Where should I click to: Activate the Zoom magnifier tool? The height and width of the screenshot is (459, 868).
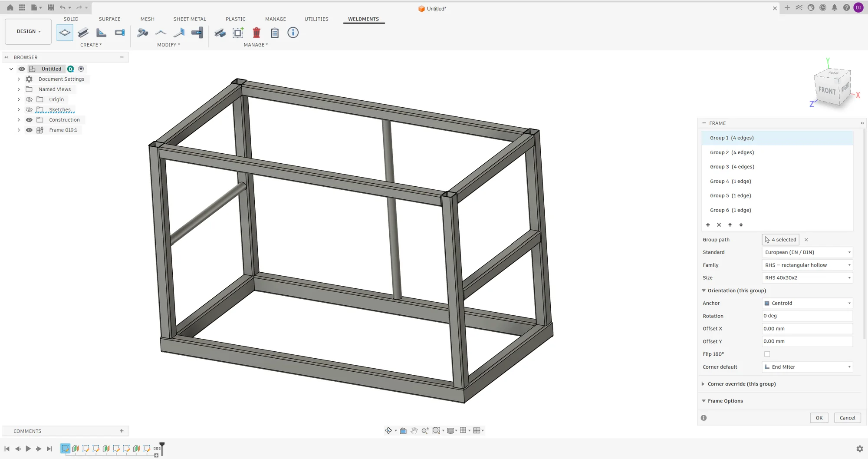coord(425,430)
